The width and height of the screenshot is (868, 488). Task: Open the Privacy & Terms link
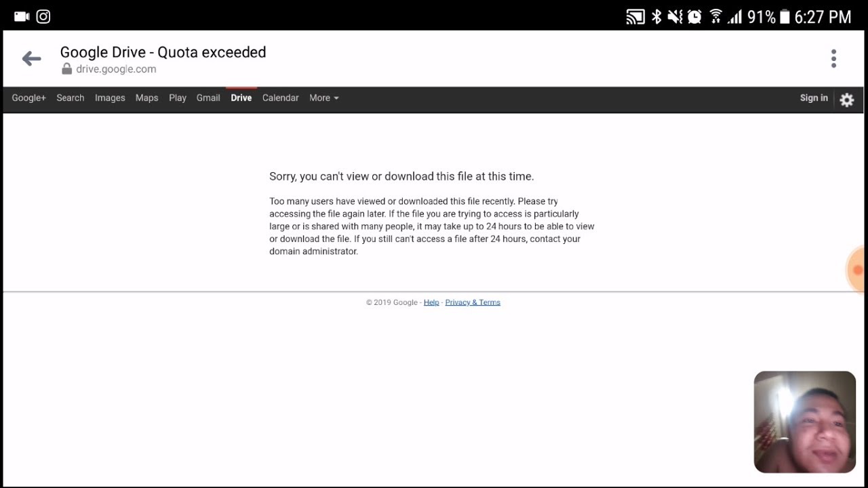point(473,302)
